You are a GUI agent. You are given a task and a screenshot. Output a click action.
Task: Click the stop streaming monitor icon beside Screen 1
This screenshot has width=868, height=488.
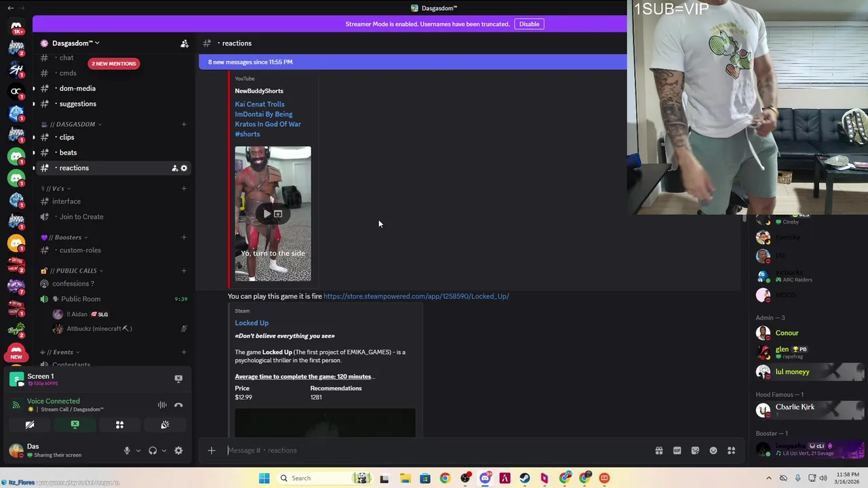pos(178,379)
